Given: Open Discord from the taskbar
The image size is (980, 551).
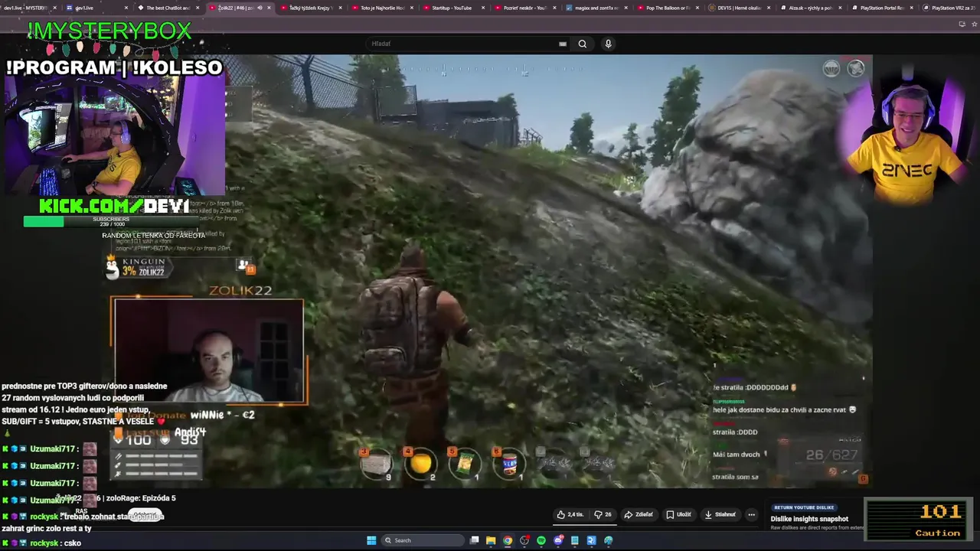Looking at the screenshot, I should 558,540.
